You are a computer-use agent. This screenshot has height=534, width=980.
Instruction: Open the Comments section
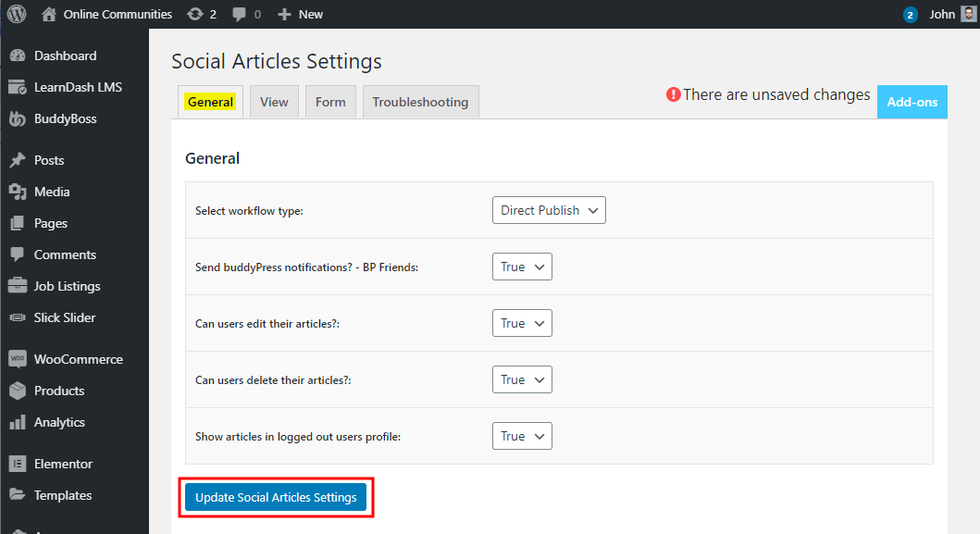(62, 254)
